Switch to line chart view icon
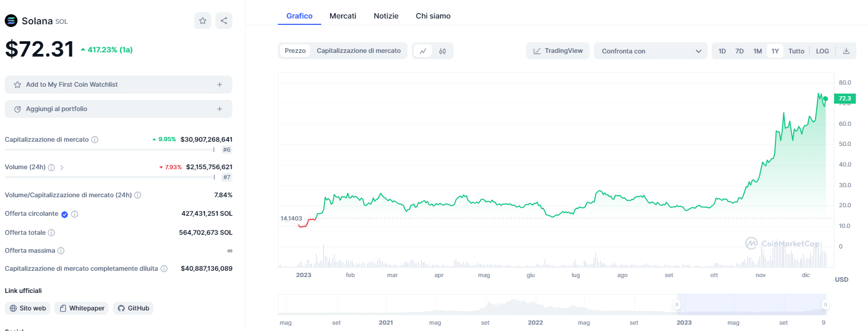868x331 pixels. pyautogui.click(x=423, y=51)
